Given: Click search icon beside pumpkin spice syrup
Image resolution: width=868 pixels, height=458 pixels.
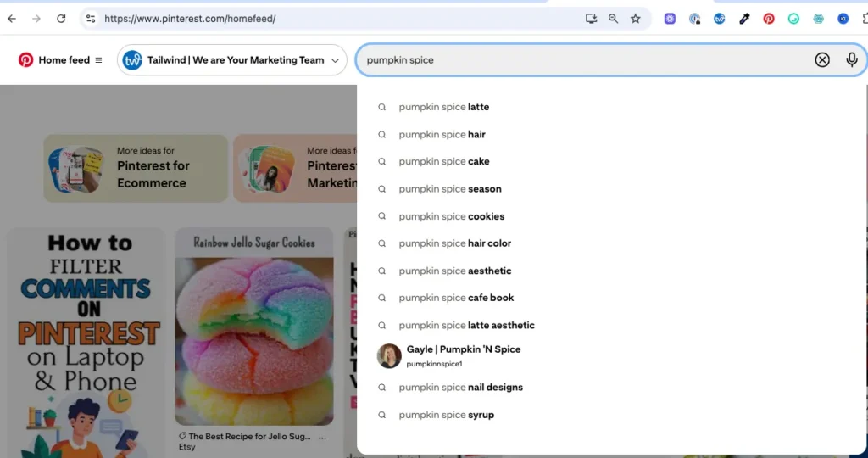Looking at the screenshot, I should click(382, 415).
